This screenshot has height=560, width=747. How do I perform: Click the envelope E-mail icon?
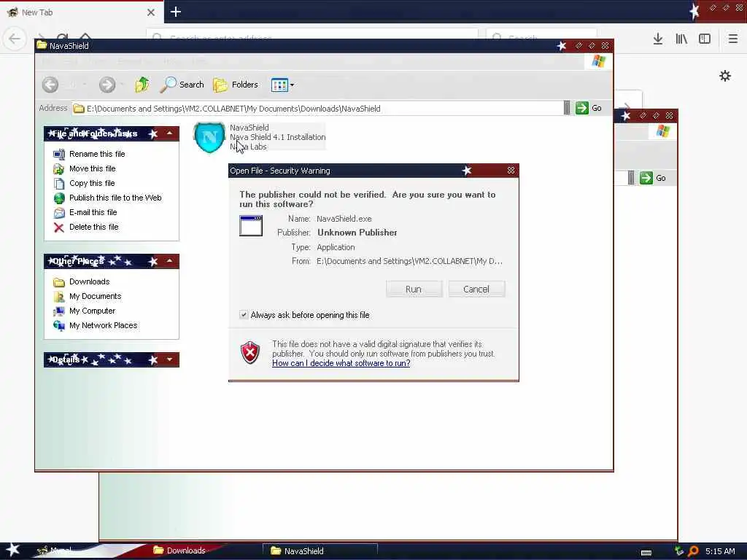59,213
